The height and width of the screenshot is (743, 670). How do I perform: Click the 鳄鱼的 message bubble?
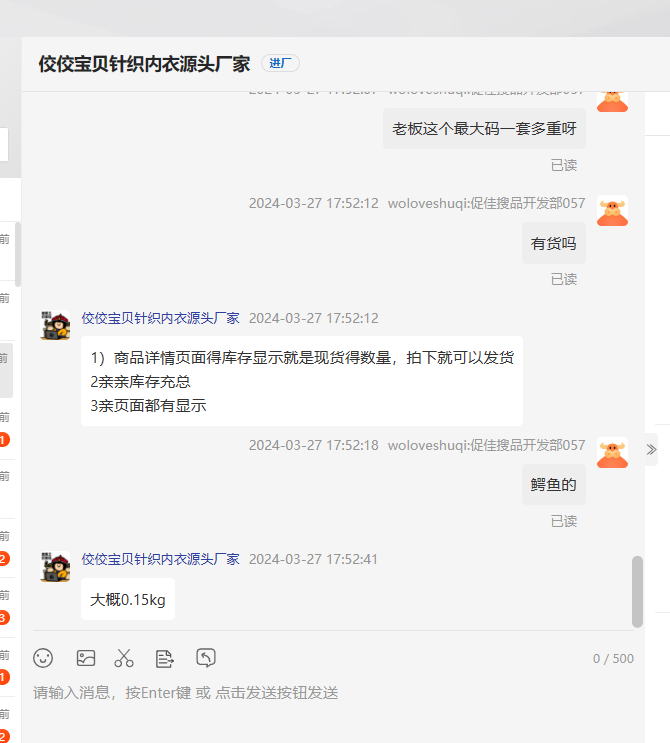point(553,485)
